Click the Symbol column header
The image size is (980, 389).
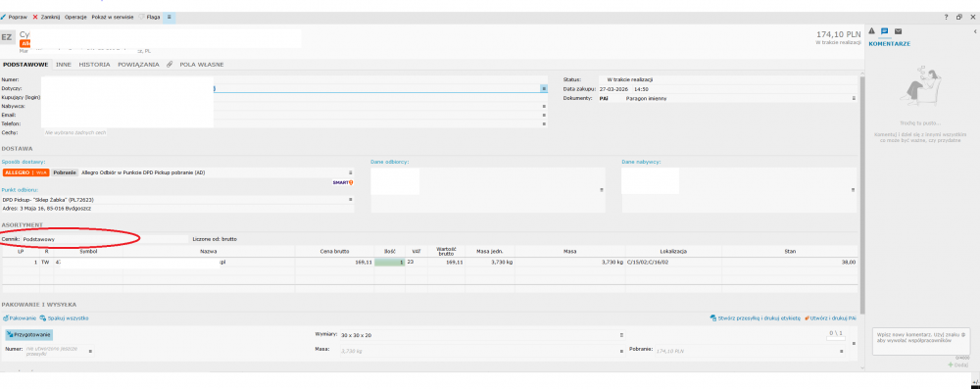(x=89, y=251)
